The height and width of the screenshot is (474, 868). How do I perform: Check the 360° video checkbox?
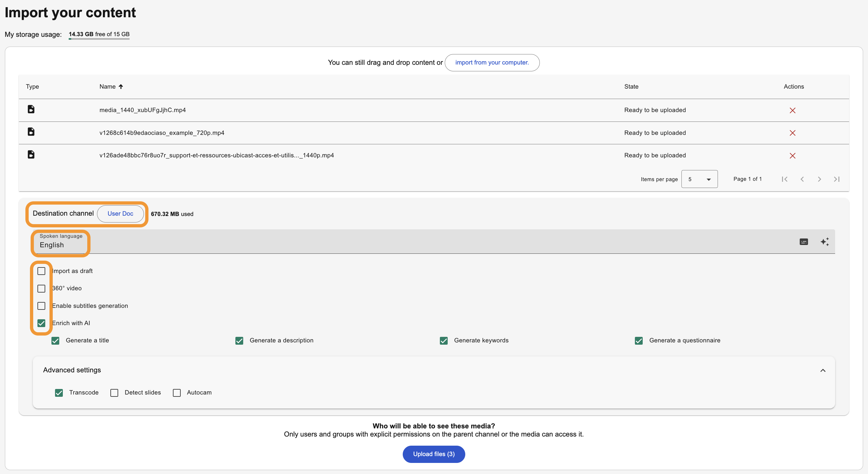tap(41, 289)
